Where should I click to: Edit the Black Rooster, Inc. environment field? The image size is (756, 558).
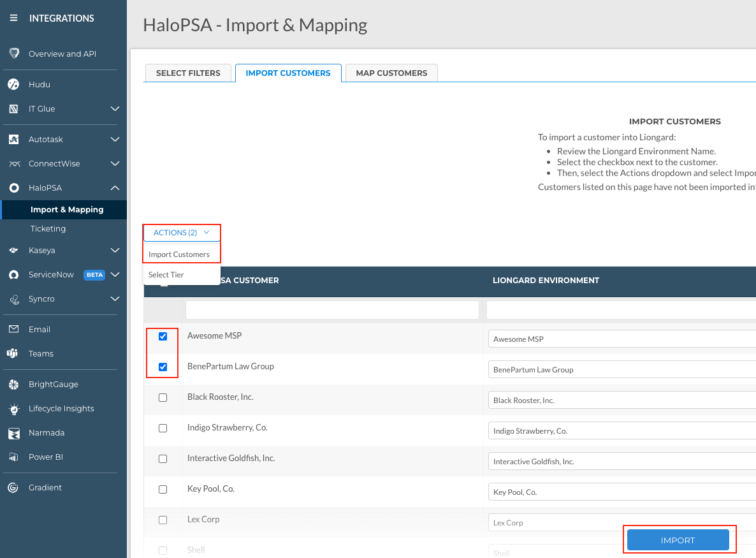pos(622,400)
